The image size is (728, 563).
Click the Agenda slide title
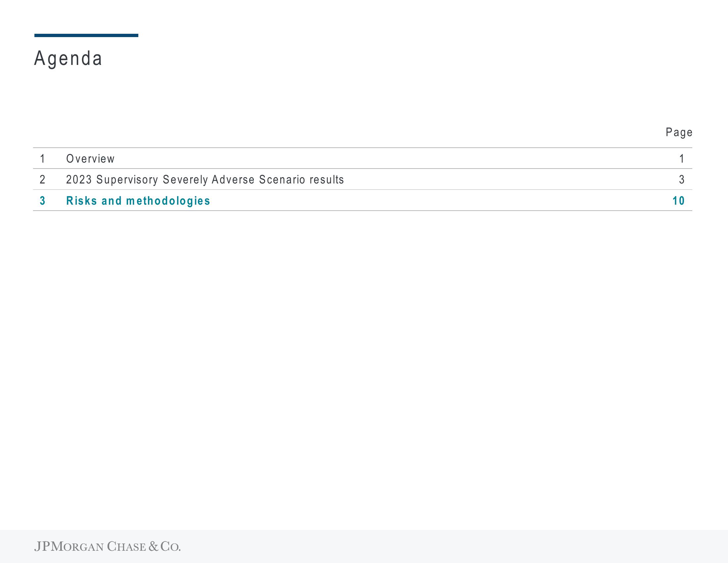pos(68,59)
